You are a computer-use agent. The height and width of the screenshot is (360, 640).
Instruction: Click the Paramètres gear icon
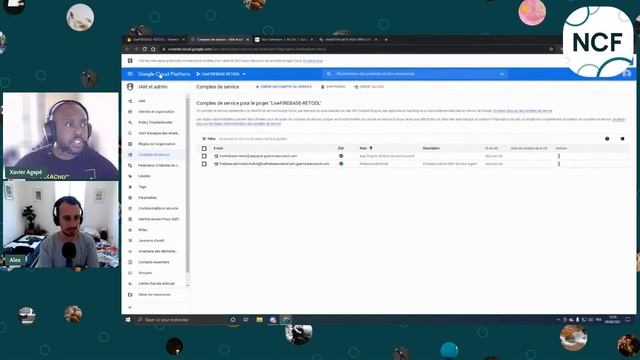pyautogui.click(x=130, y=198)
